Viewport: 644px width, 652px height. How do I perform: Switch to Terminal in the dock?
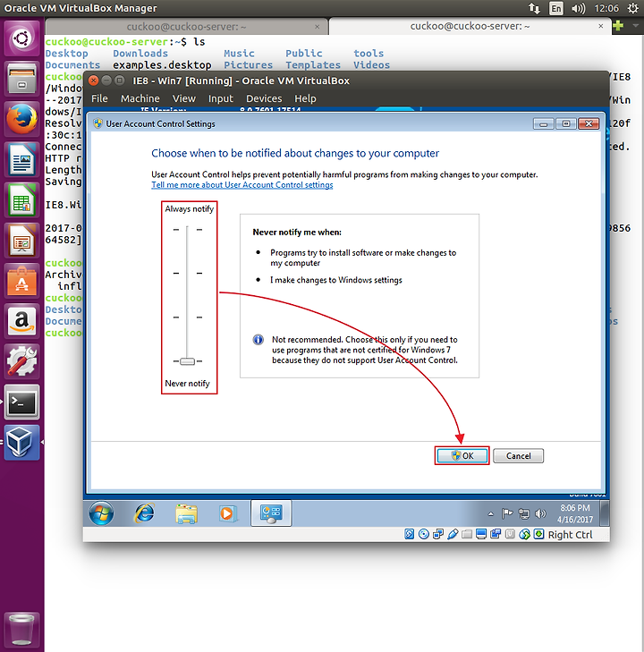(21, 402)
